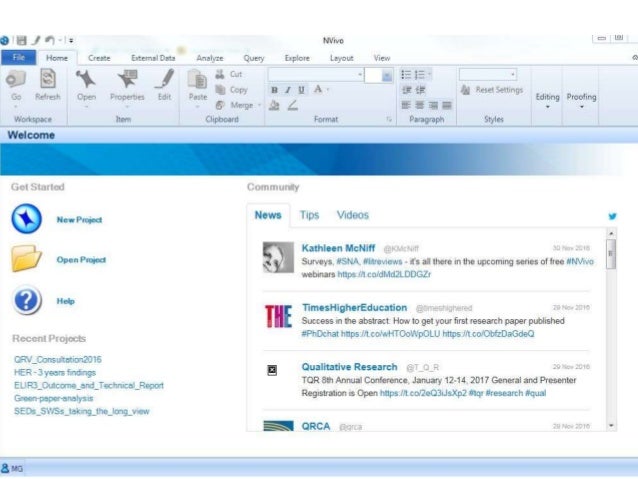Screen dimensions: 638x479
Task: Click the news feed scroll down arrow
Action: 611,425
